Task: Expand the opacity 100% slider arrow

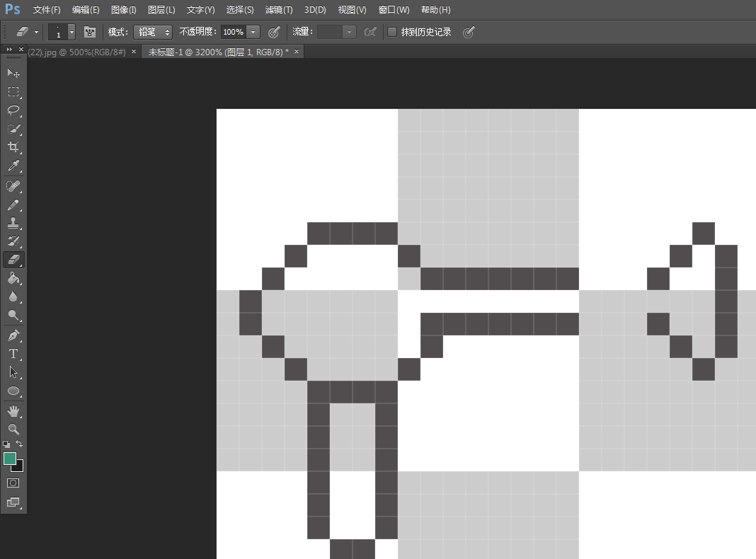Action: [253, 33]
